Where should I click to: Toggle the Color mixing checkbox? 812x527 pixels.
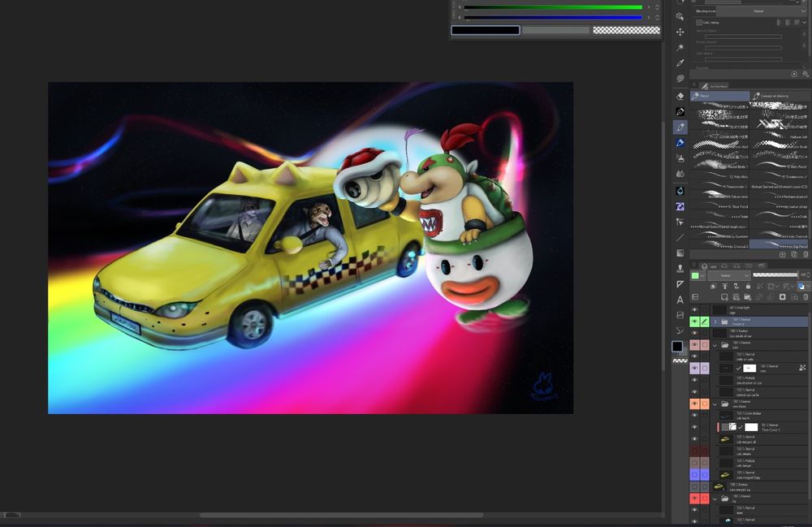pos(699,22)
